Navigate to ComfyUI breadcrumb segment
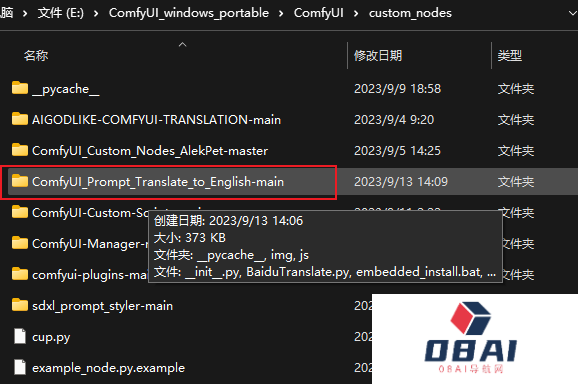The width and height of the screenshot is (578, 384). [x=318, y=13]
